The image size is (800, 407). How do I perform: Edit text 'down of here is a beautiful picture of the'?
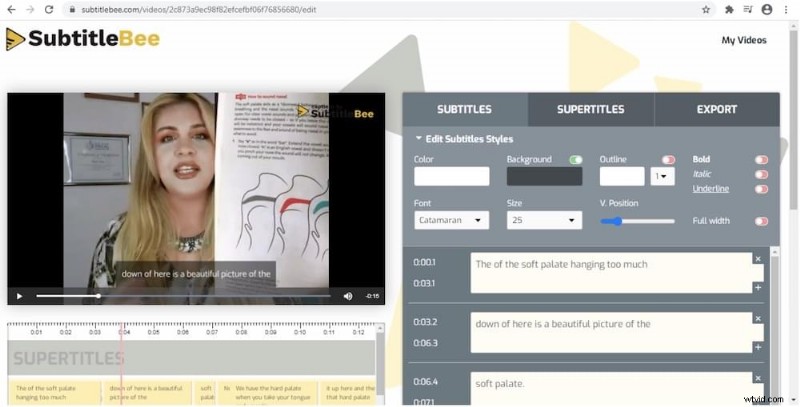[x=611, y=333]
